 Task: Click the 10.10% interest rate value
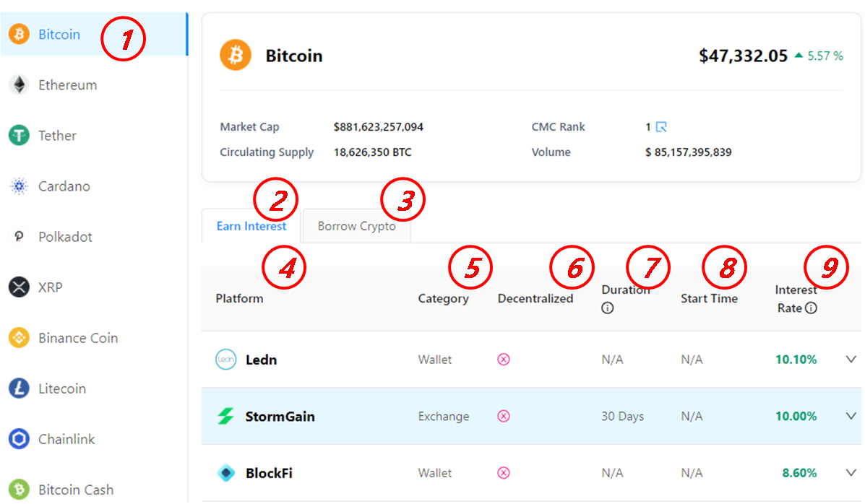tap(796, 360)
